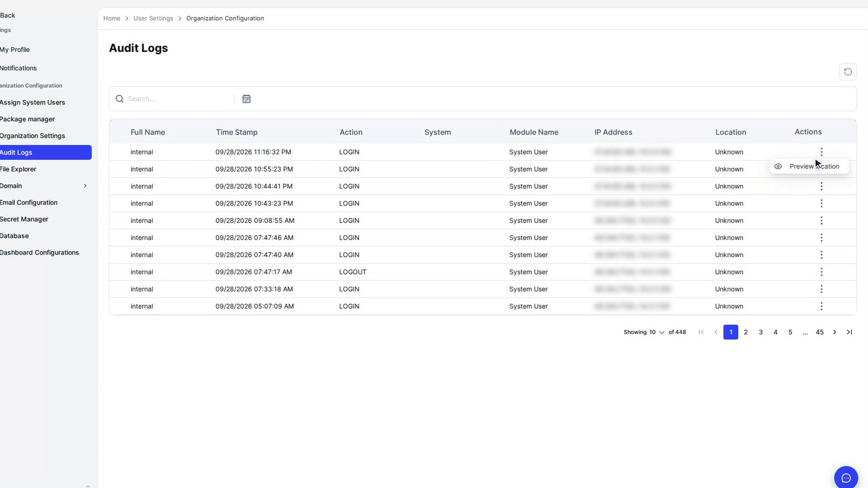This screenshot has height=488, width=868.
Task: Expand the Domain sidebar item
Action: tap(85, 186)
